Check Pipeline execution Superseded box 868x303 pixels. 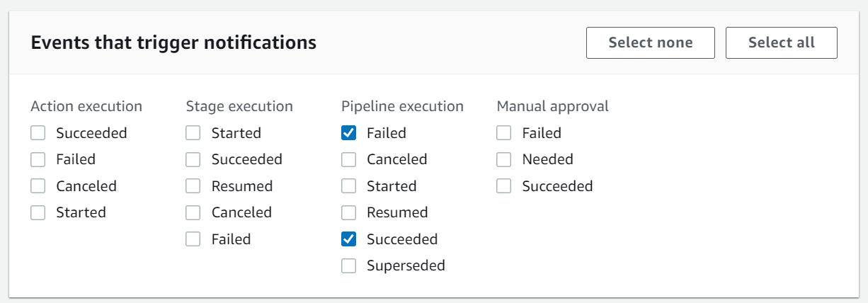[348, 266]
